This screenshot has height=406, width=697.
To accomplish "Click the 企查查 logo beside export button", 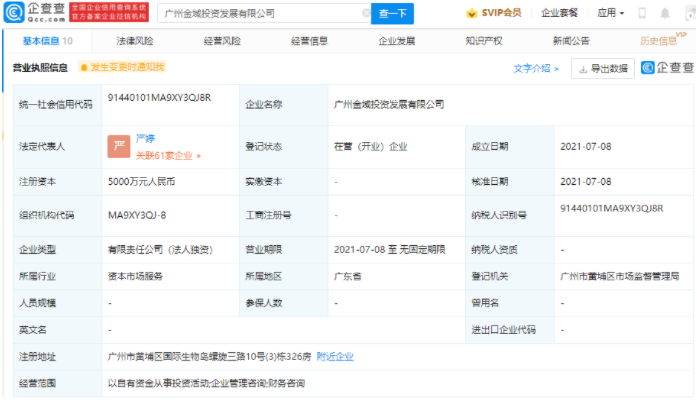I will coord(668,68).
